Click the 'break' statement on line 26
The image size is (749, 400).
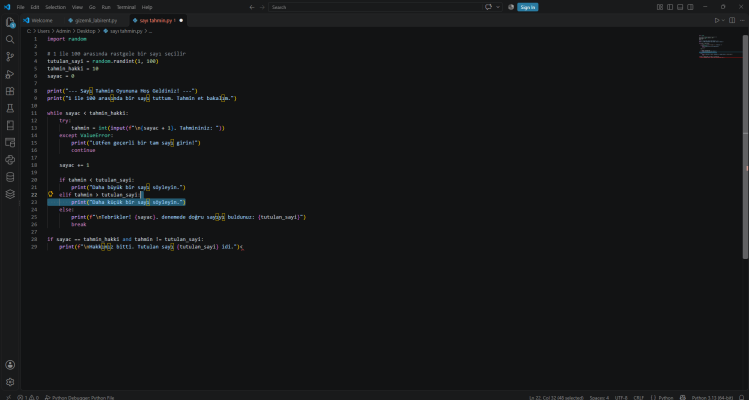tap(79, 224)
